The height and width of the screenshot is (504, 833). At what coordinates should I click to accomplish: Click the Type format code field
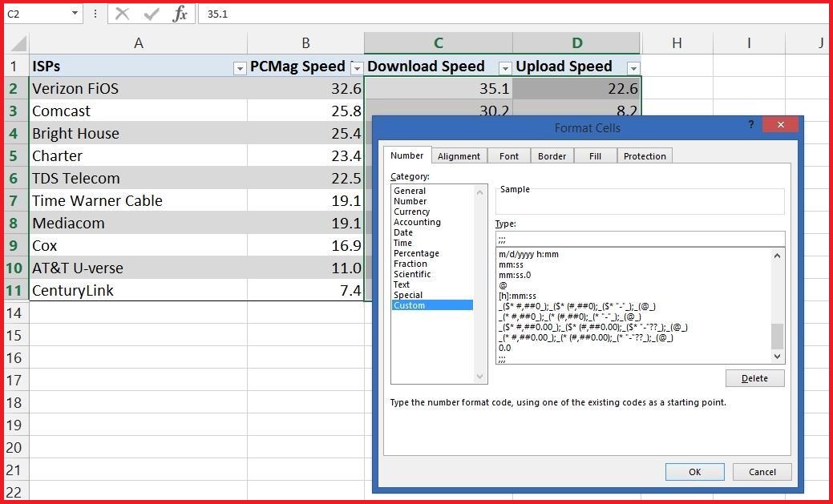point(639,239)
